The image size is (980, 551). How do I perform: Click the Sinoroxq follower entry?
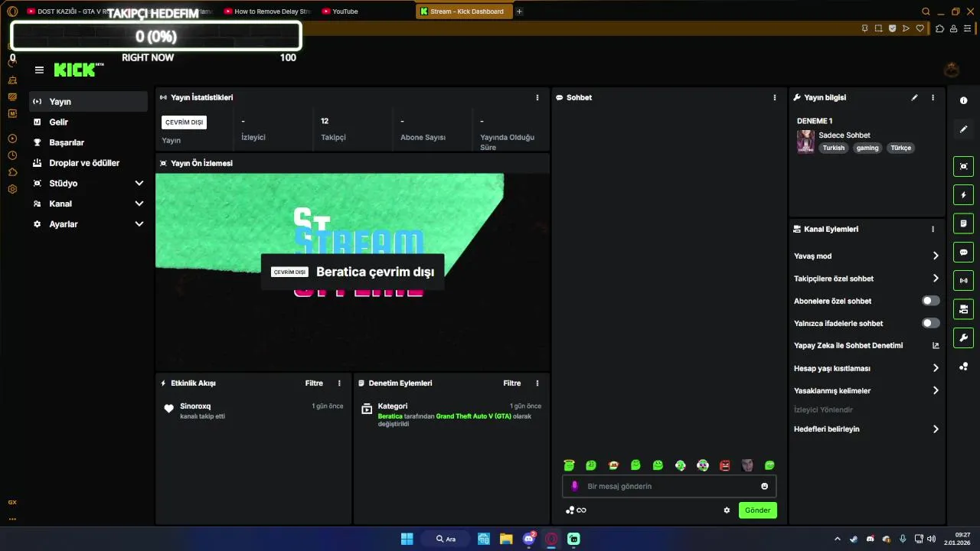click(253, 411)
